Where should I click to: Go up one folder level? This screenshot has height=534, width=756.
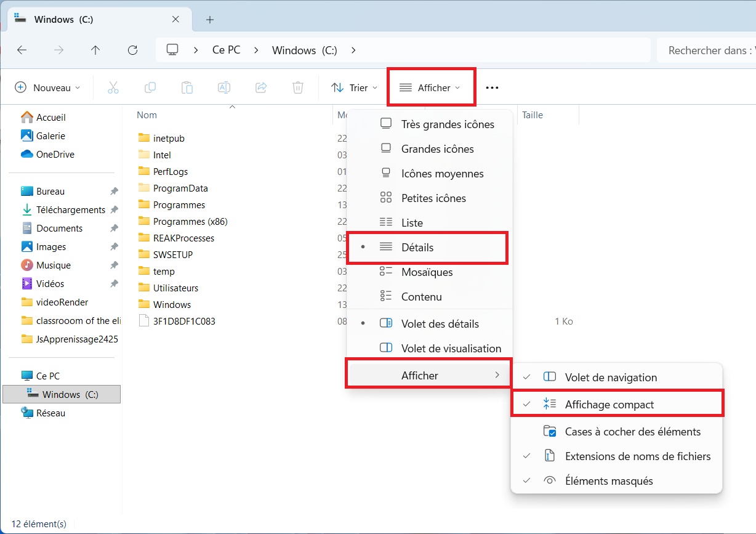[95, 51]
